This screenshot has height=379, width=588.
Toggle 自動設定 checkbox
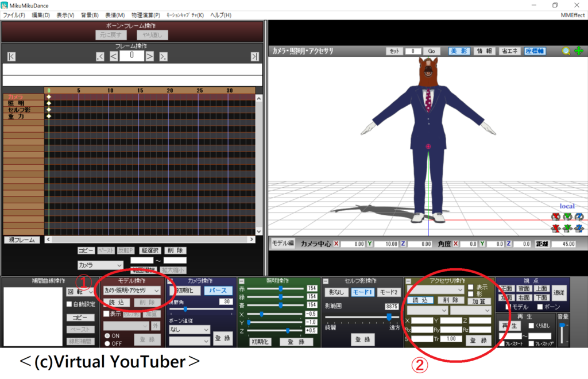click(69, 304)
